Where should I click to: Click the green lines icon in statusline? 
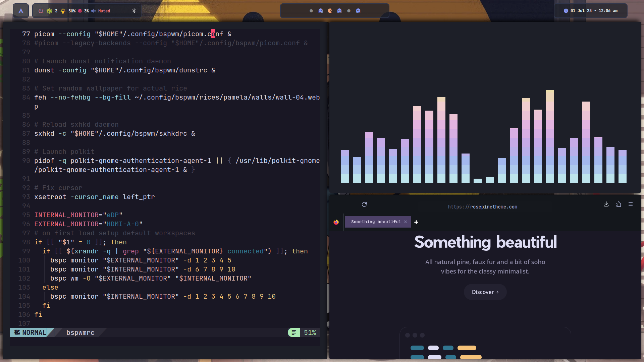pos(293,333)
